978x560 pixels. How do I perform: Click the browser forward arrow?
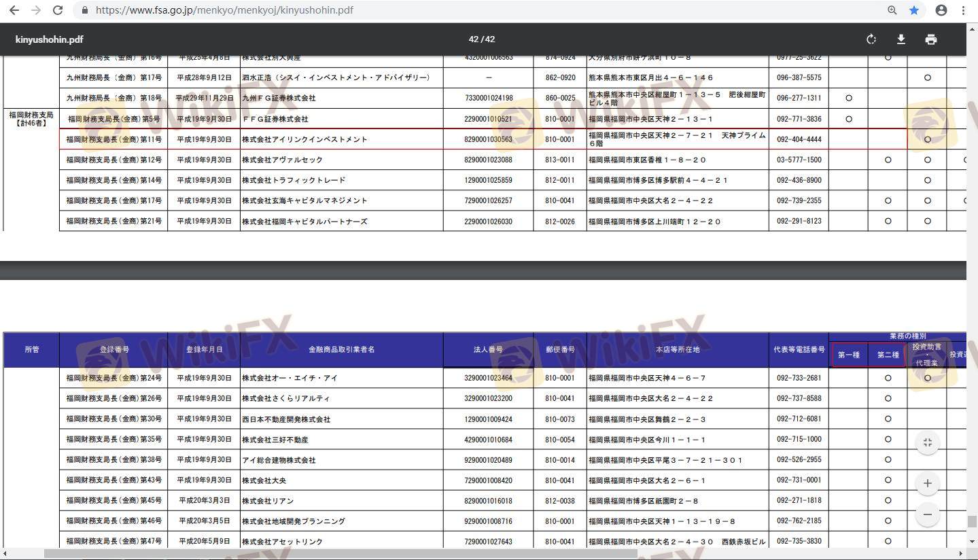36,10
